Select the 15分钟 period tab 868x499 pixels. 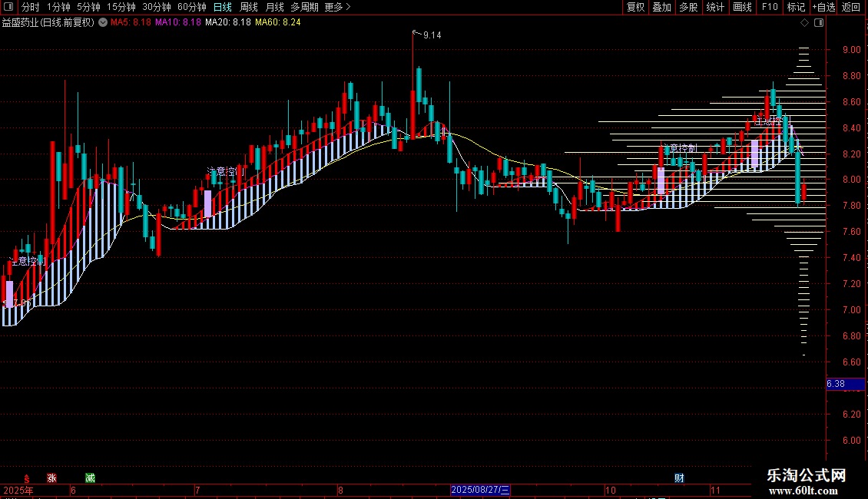tap(121, 7)
